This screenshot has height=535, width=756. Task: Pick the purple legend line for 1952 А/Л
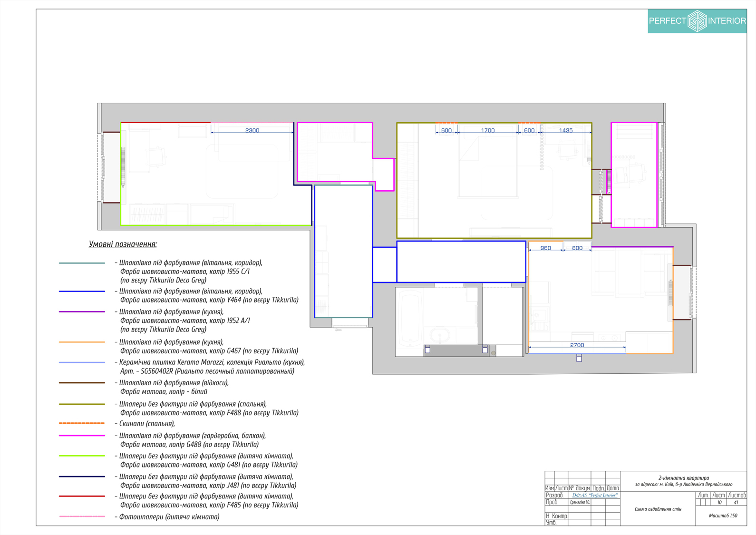82,312
